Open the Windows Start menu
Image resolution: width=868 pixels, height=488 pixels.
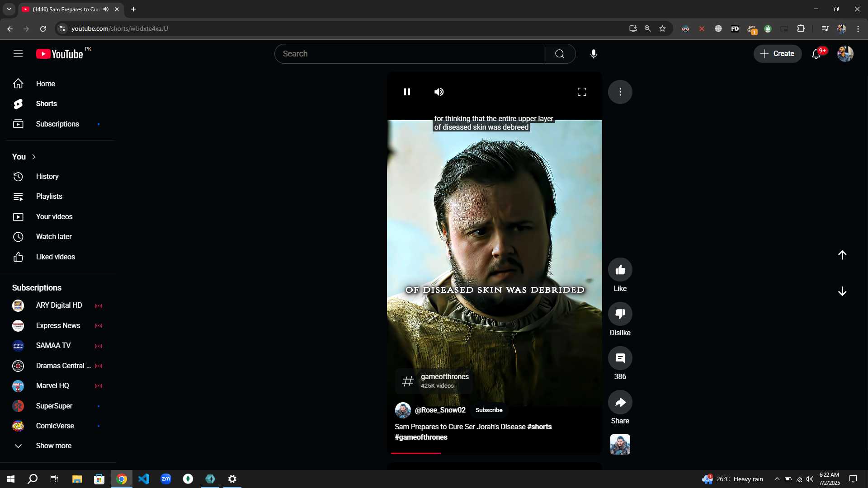(x=11, y=479)
